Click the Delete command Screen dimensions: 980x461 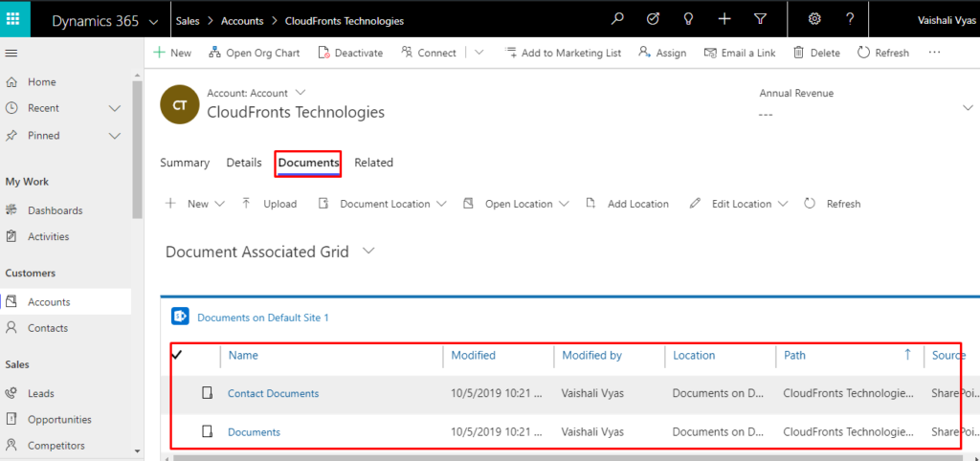pos(816,54)
